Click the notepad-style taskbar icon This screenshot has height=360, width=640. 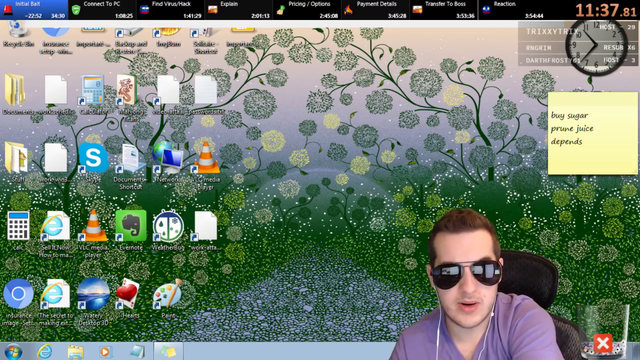click(x=137, y=351)
